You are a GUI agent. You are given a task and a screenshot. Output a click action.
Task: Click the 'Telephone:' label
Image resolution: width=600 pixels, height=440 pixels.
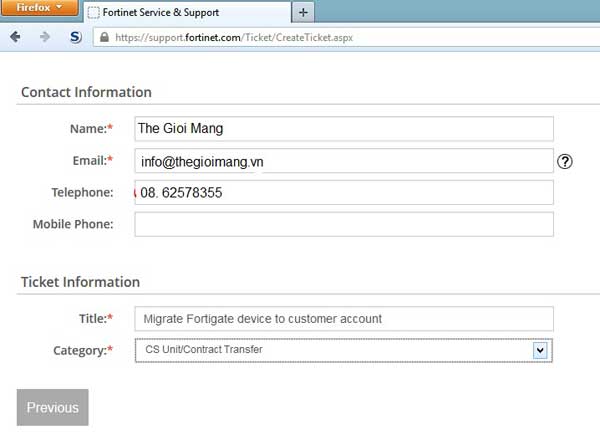pyautogui.click(x=82, y=192)
